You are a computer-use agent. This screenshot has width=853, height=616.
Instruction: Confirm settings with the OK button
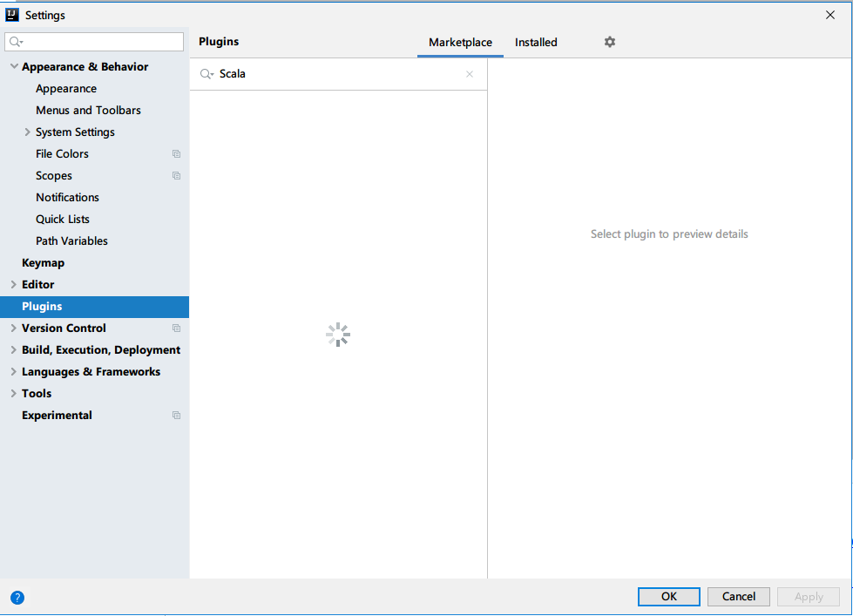coord(668,597)
